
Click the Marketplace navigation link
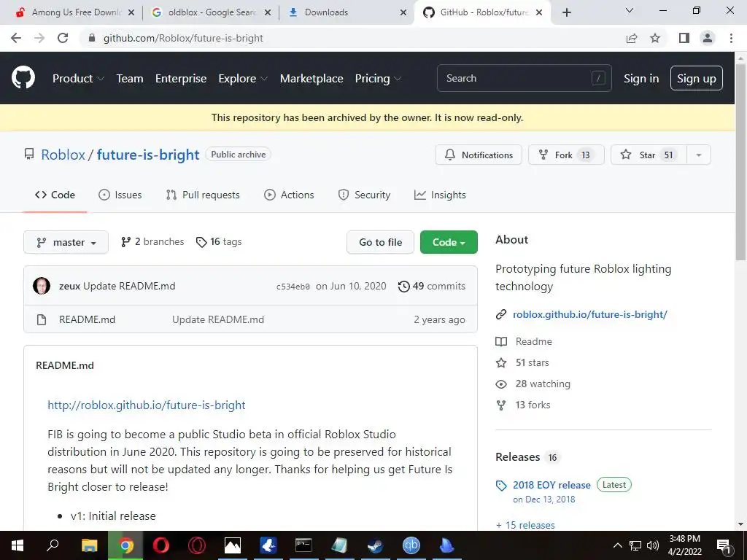pyautogui.click(x=311, y=79)
